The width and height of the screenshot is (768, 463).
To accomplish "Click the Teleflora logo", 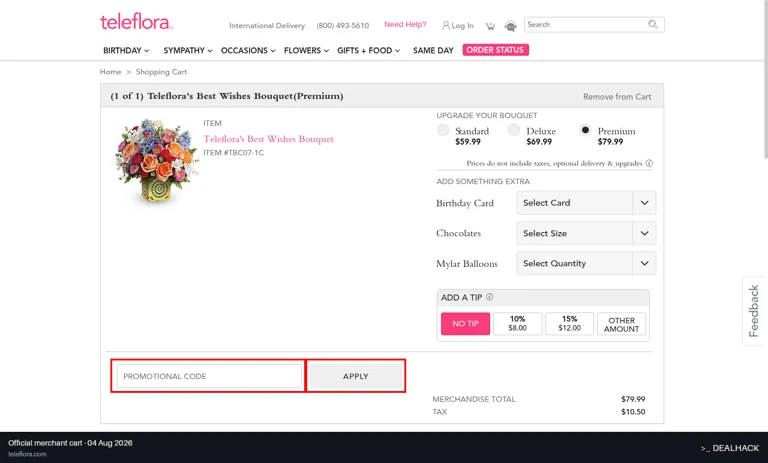I will pyautogui.click(x=136, y=22).
